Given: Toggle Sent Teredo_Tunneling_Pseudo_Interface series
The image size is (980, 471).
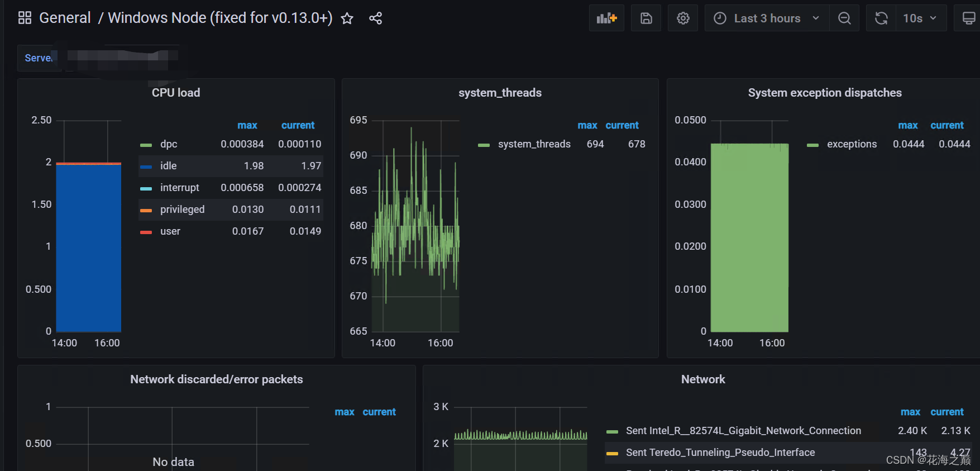Looking at the screenshot, I should click(x=720, y=453).
